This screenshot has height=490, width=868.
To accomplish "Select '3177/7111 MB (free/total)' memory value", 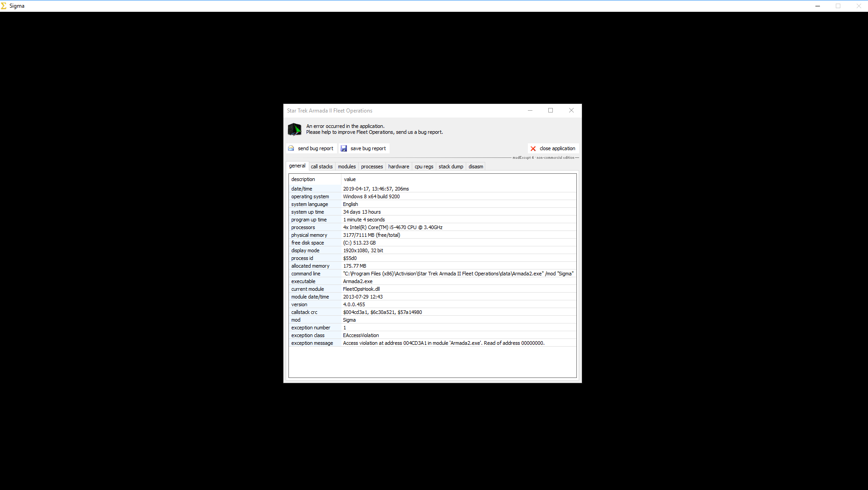I will (371, 235).
